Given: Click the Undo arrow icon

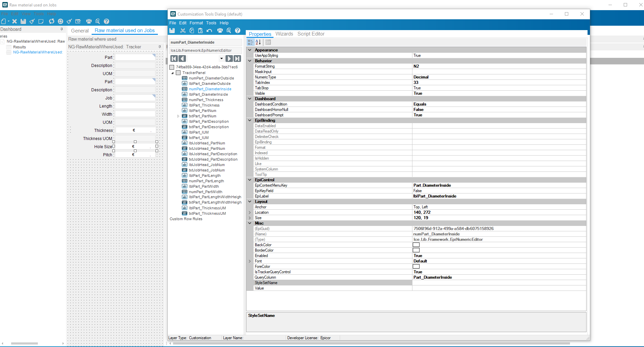Looking at the screenshot, I should click(209, 31).
